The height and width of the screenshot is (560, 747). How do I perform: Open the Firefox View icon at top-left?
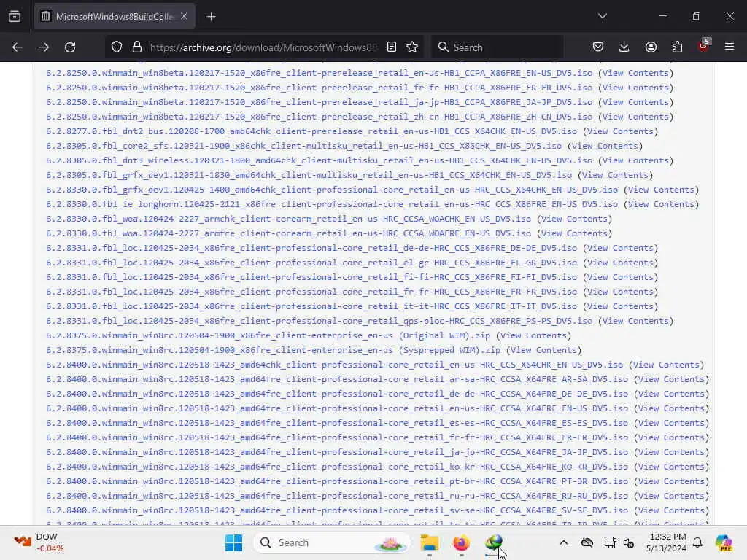click(15, 17)
